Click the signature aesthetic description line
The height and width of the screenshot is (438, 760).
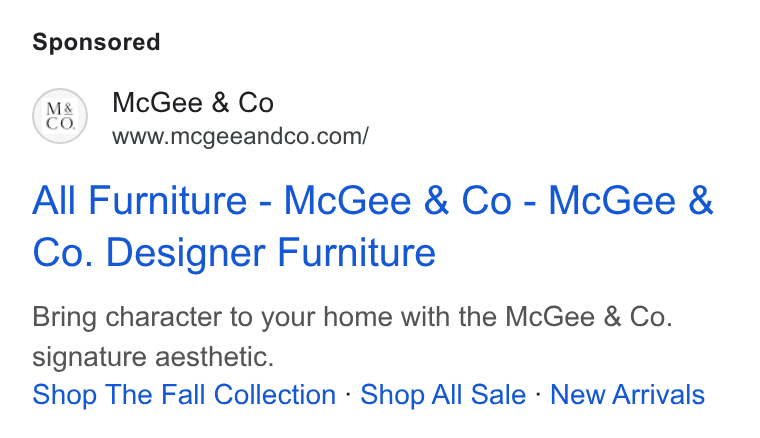[153, 358]
